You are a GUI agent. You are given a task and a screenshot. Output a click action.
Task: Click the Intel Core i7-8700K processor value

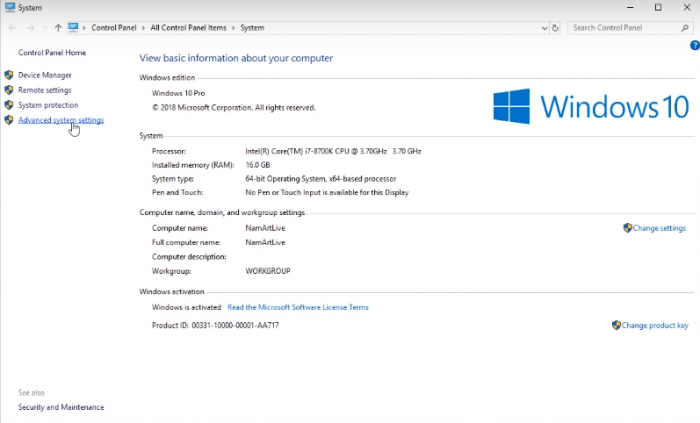pos(333,151)
